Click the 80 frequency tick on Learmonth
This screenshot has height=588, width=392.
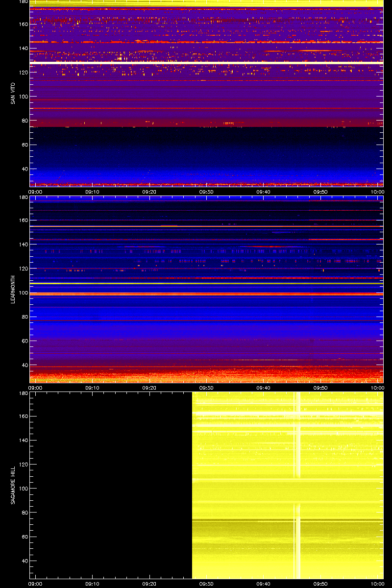pyautogui.click(x=24, y=317)
